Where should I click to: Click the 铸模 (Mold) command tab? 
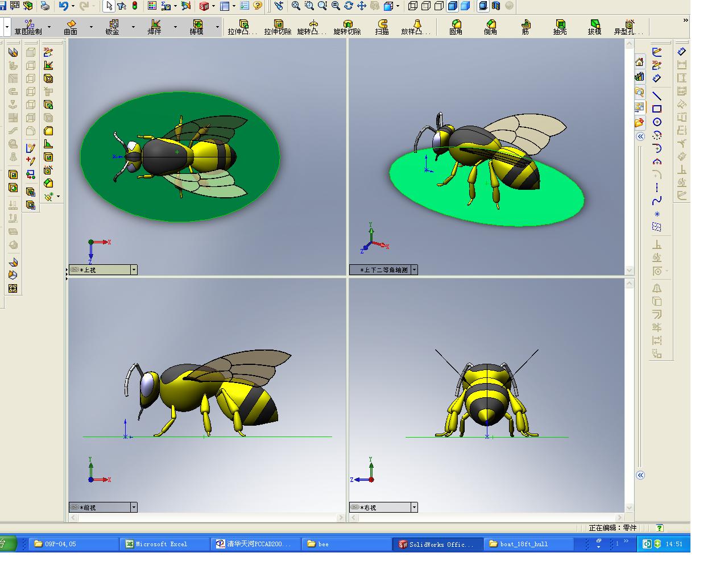[197, 27]
